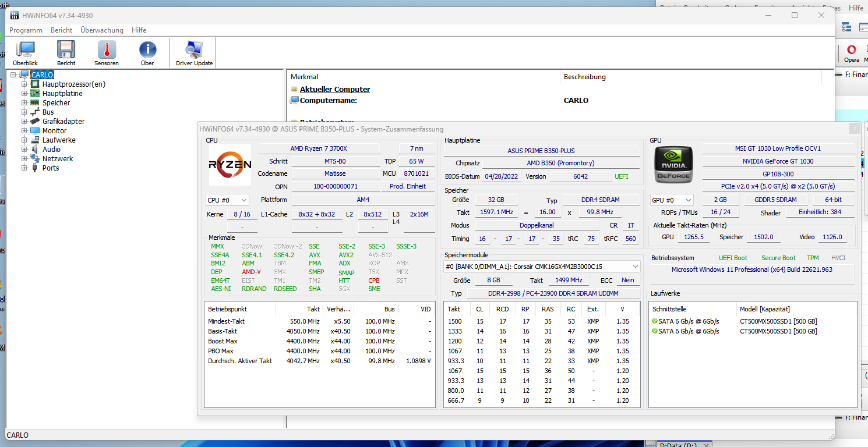Open the CPU #0 selector dropdown
The height and width of the screenshot is (447, 868).
pos(228,200)
